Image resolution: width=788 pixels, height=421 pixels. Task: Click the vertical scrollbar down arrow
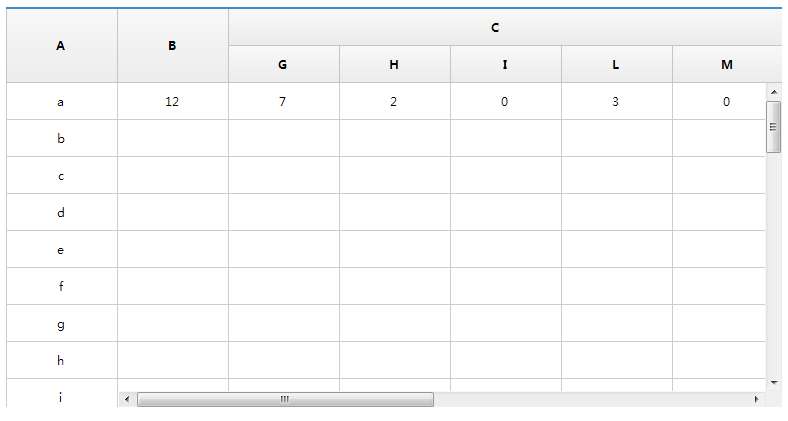[773, 383]
